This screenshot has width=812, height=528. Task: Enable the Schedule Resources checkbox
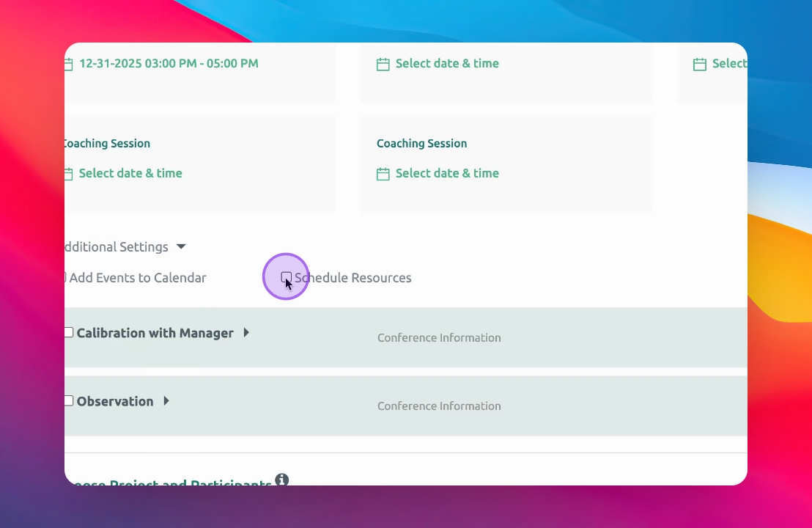pyautogui.click(x=287, y=277)
